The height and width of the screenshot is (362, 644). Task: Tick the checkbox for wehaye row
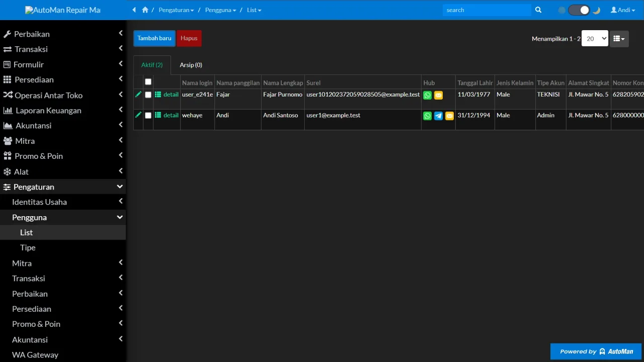(x=148, y=115)
